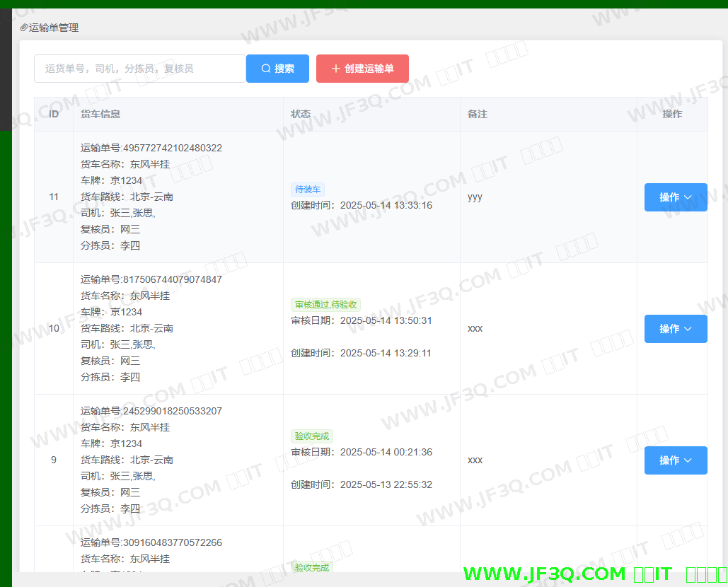Click the 审核通过,待验收 status tag
The width and height of the screenshot is (728, 587).
(326, 305)
